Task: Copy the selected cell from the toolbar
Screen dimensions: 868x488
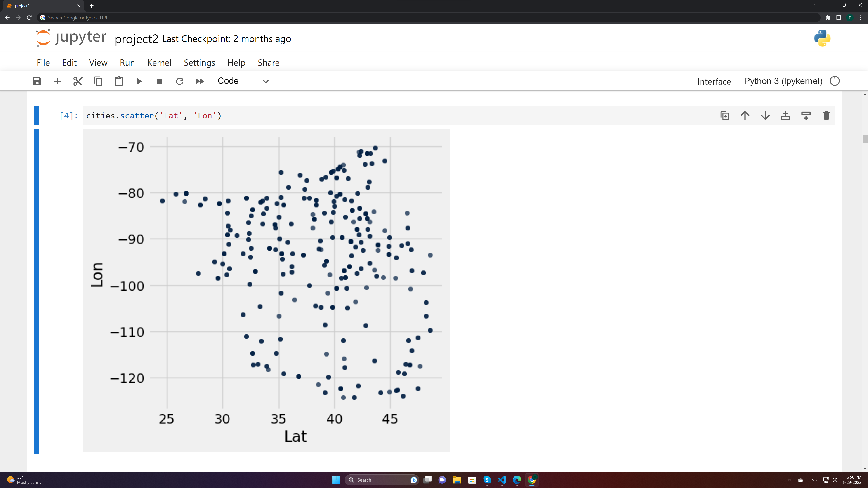Action: coord(98,81)
